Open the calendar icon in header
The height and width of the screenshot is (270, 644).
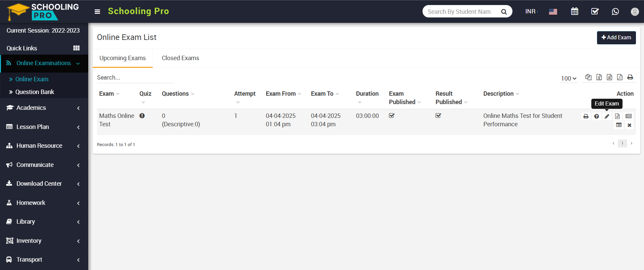575,11
